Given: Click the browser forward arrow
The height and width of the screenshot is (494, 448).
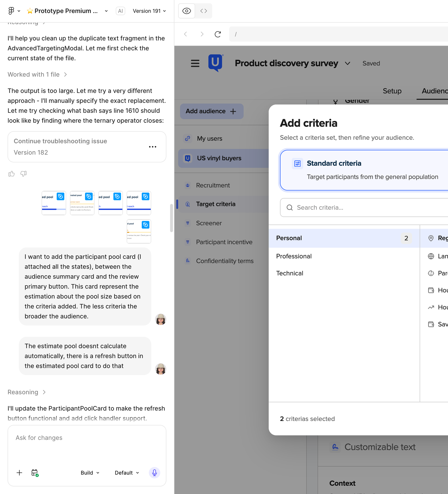Looking at the screenshot, I should (202, 34).
